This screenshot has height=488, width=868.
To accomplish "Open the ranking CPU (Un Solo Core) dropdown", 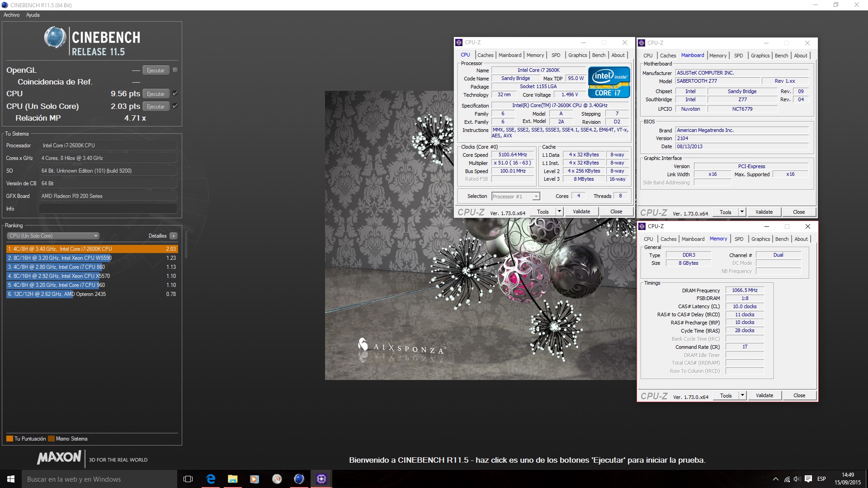I will [53, 236].
